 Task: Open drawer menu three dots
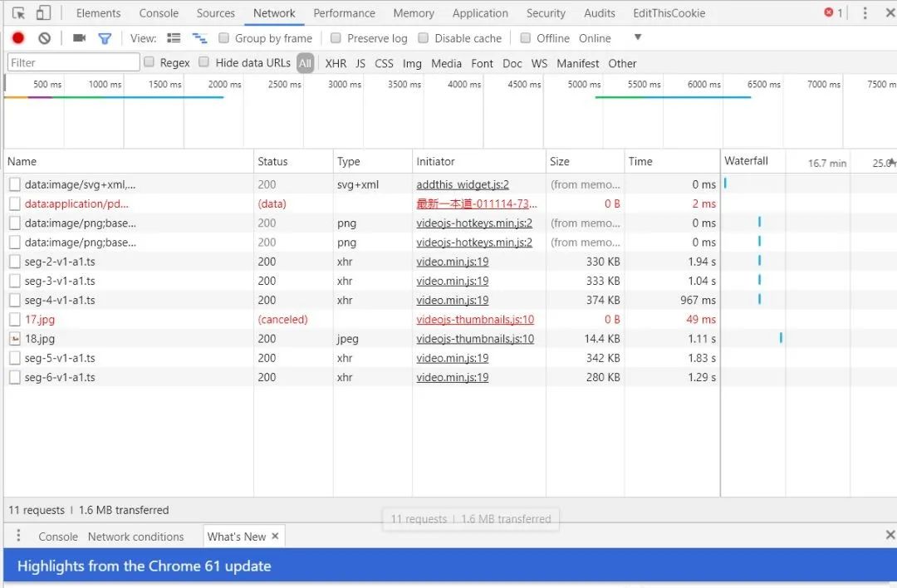click(18, 536)
